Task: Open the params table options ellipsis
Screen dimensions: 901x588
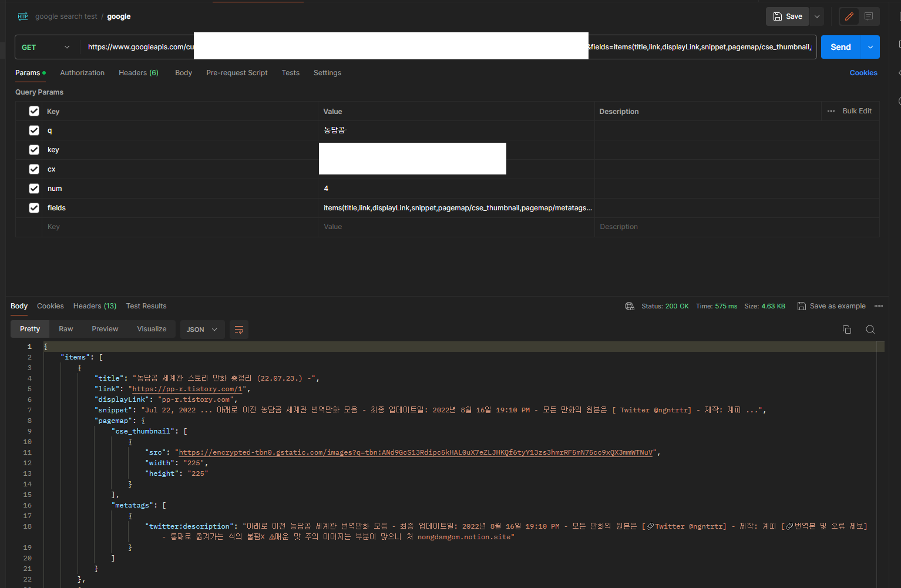Action: pyautogui.click(x=831, y=111)
